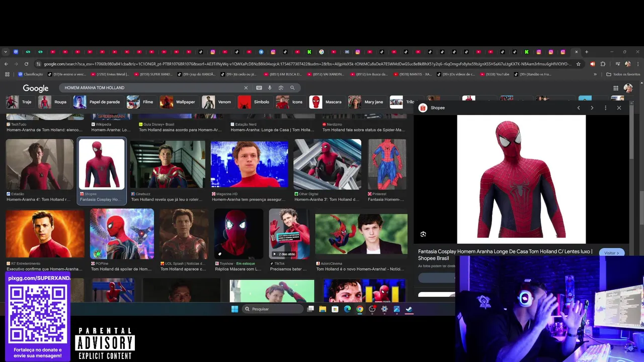Filter results by Símbolo chip
The width and height of the screenshot is (644, 362).
254,102
